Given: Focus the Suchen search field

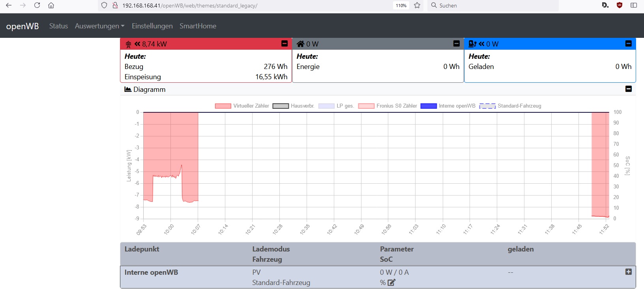Looking at the screenshot, I should click(x=493, y=6).
